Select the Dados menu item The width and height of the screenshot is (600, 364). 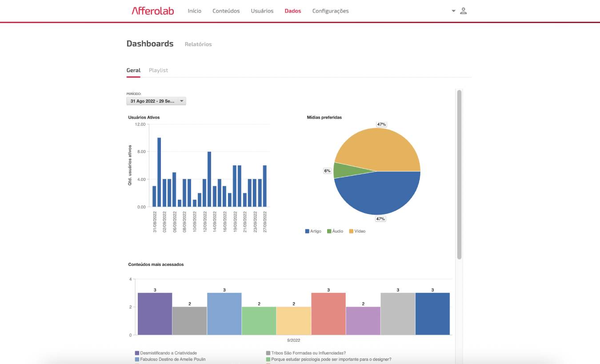(292, 11)
